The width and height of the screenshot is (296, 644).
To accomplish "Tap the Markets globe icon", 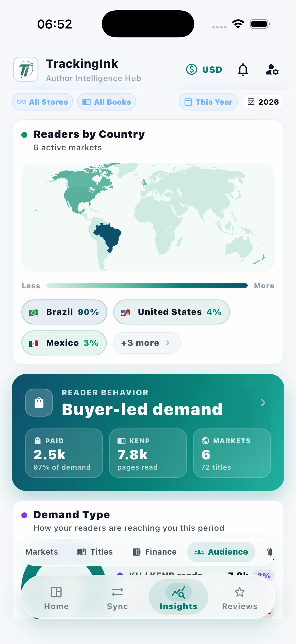I will pyautogui.click(x=205, y=440).
